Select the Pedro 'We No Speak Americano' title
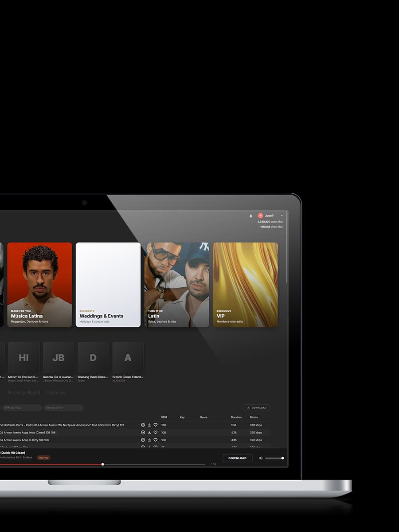 (62, 425)
